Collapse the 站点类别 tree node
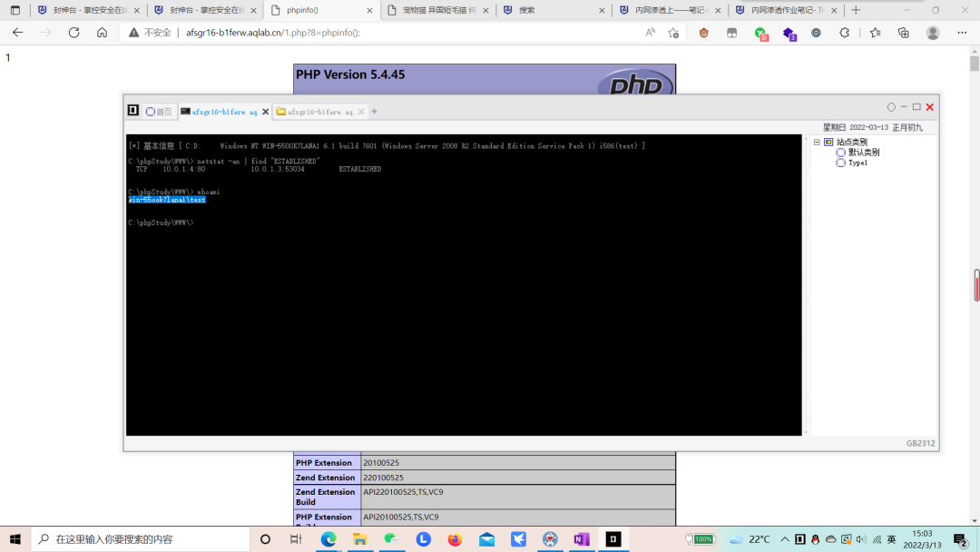 pyautogui.click(x=817, y=142)
